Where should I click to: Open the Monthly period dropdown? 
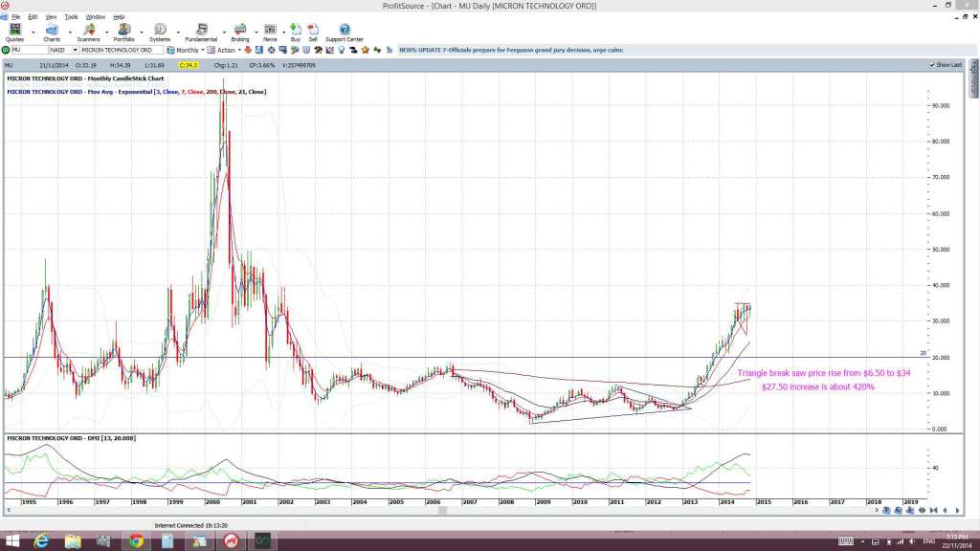click(202, 50)
